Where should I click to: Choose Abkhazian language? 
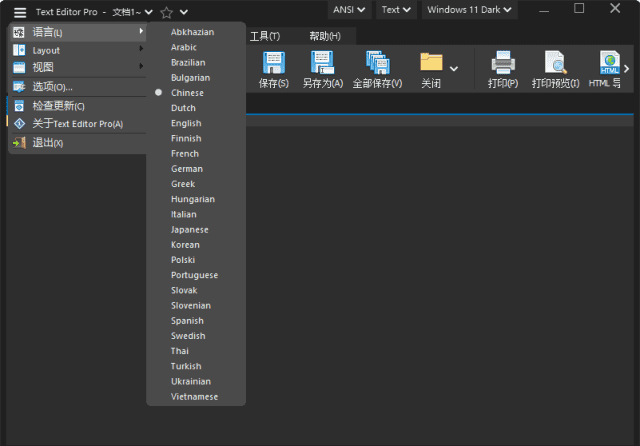coord(196,32)
